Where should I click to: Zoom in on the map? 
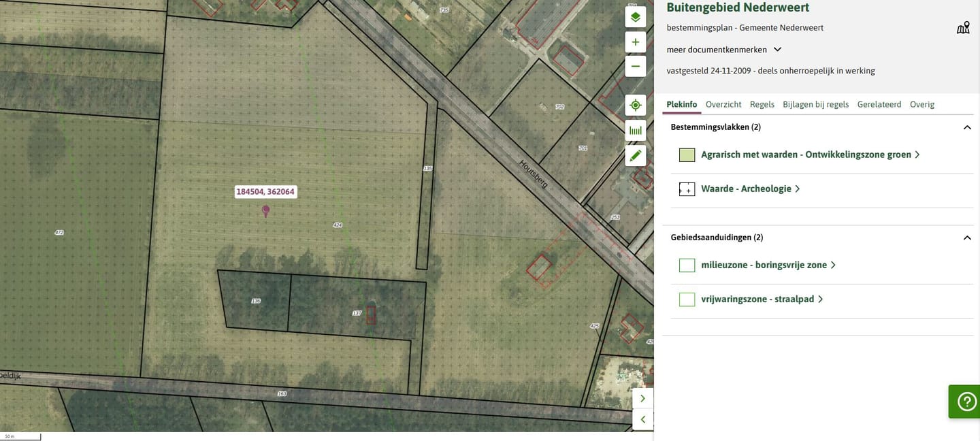coord(635,42)
